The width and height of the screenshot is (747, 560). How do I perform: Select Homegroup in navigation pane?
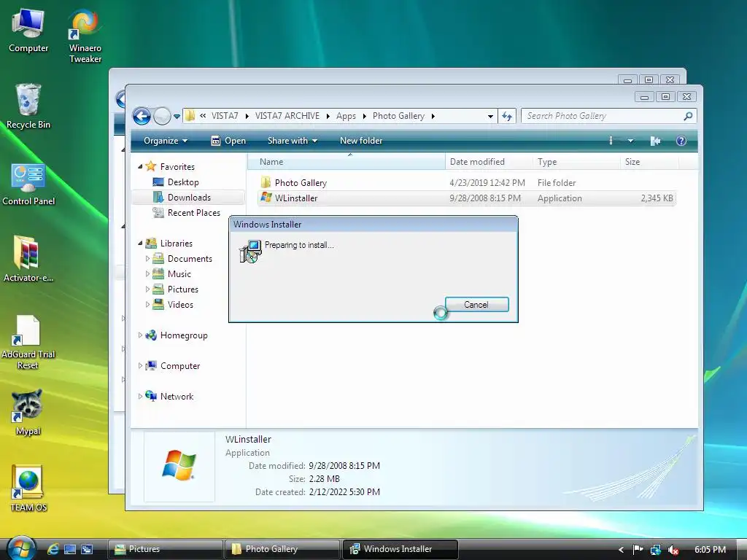pyautogui.click(x=183, y=335)
